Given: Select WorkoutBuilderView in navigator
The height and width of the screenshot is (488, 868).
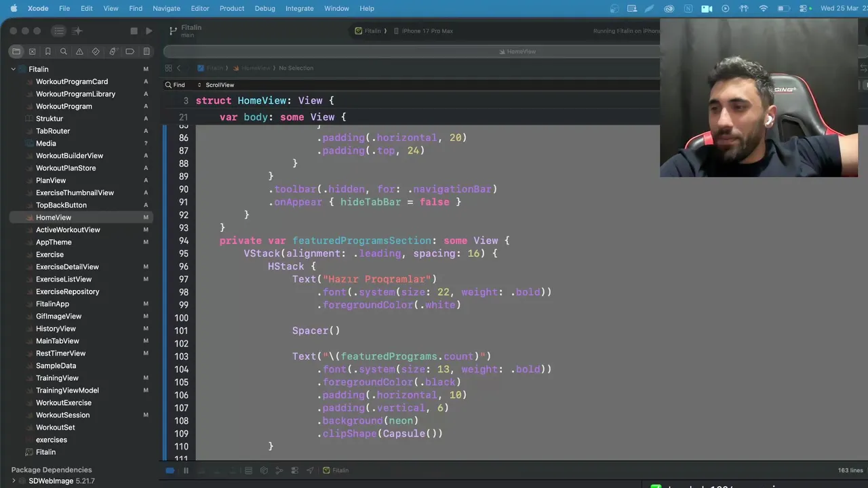Looking at the screenshot, I should click(69, 156).
